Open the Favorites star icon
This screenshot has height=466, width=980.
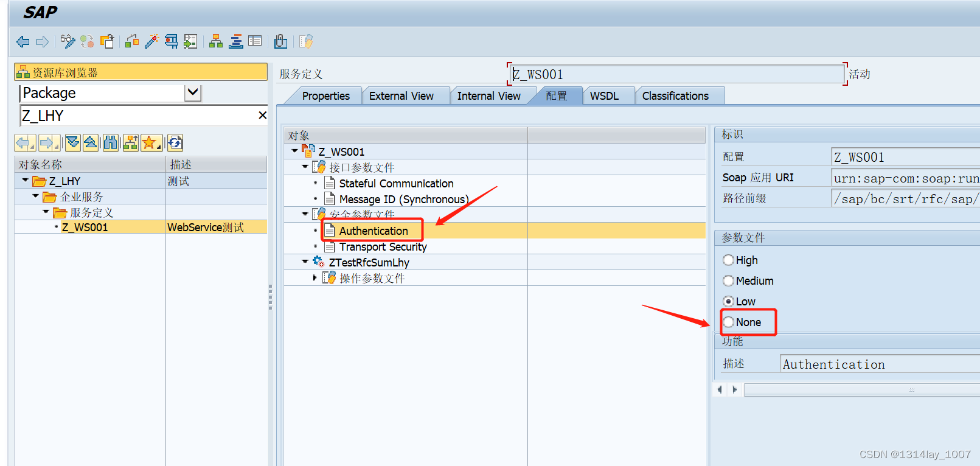[x=151, y=143]
